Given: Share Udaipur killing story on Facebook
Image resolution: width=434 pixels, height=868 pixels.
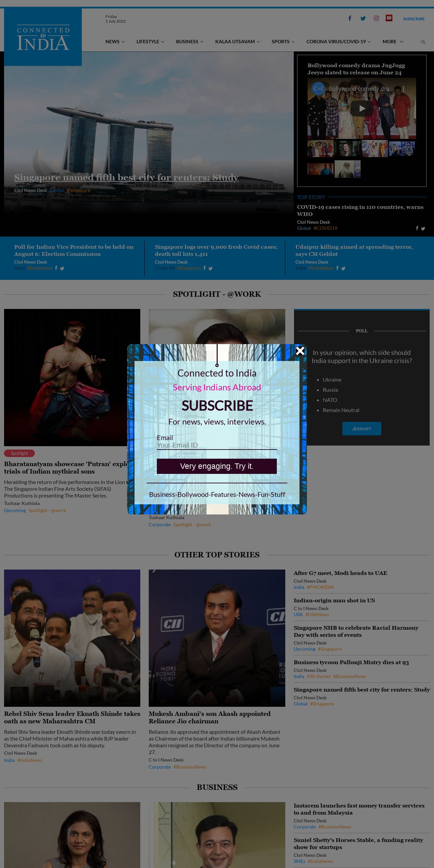Looking at the screenshot, I should [x=337, y=268].
